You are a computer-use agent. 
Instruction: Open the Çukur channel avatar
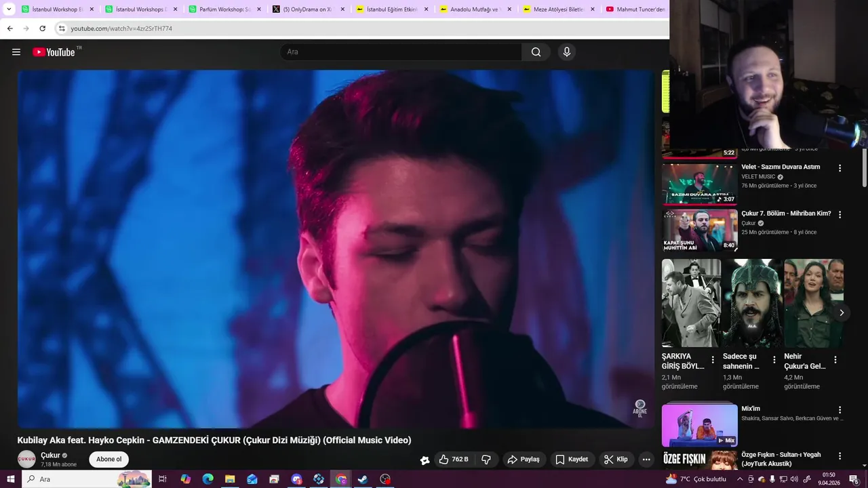click(26, 459)
